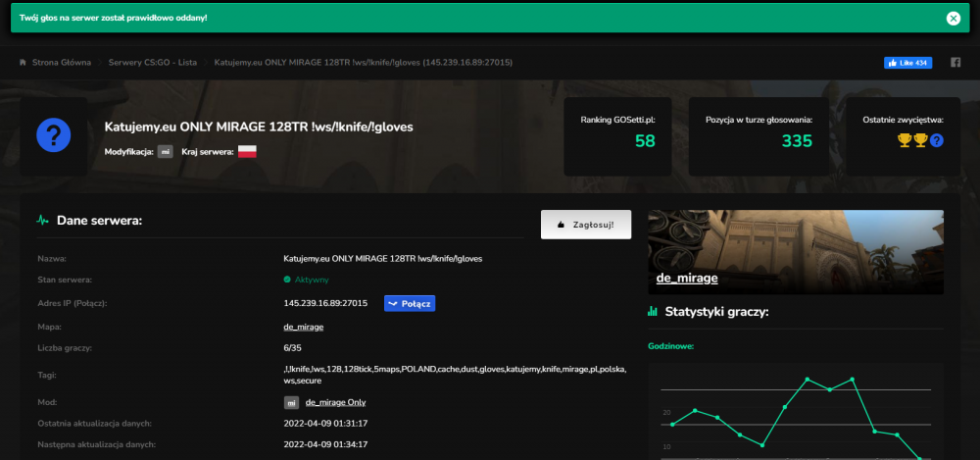
Task: Click the Ranking GOSetti.pl value 58
Action: [645, 141]
